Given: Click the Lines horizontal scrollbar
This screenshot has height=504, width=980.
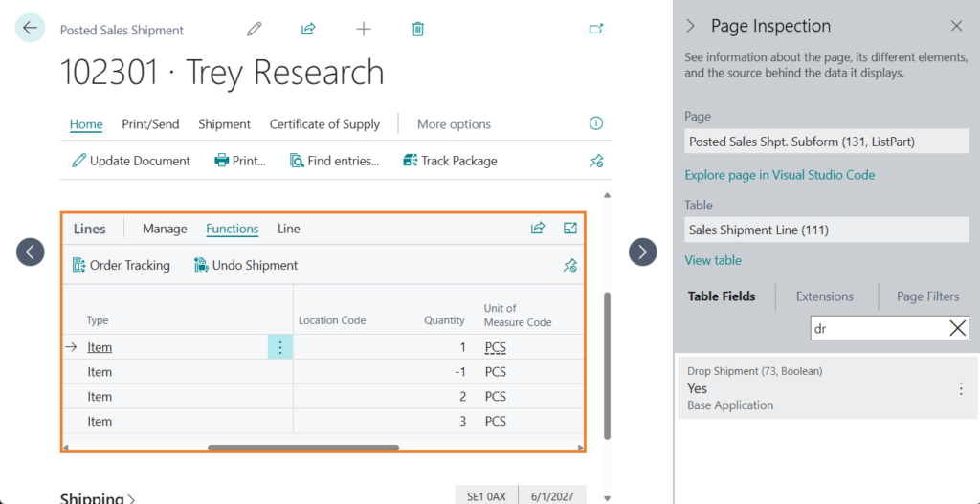Looking at the screenshot, I should [x=302, y=448].
